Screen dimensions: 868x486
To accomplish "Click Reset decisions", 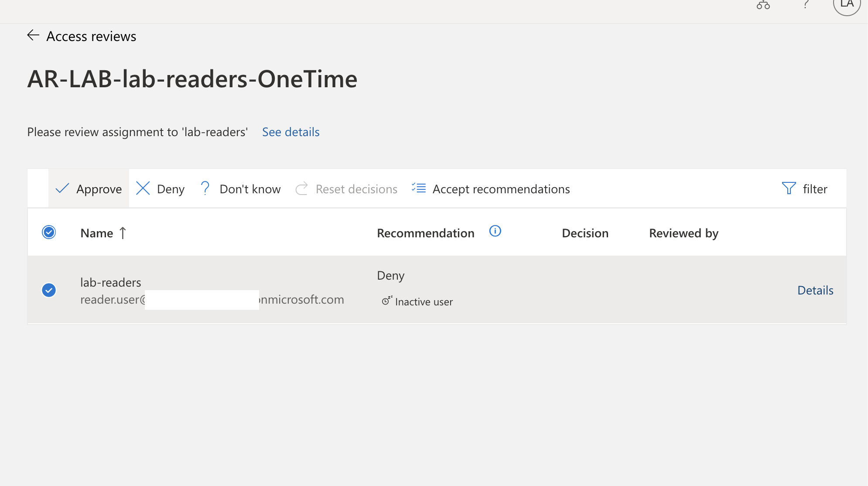I will tap(346, 189).
